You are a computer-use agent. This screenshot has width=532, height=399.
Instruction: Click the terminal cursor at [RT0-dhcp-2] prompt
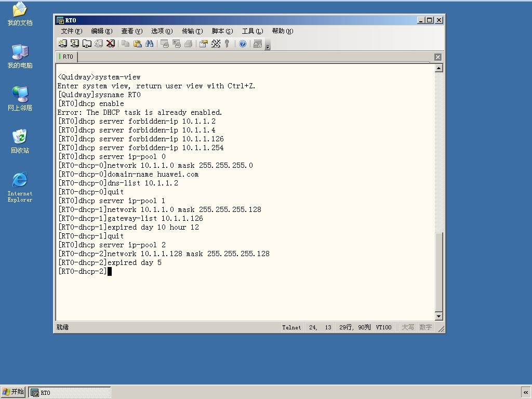click(110, 271)
